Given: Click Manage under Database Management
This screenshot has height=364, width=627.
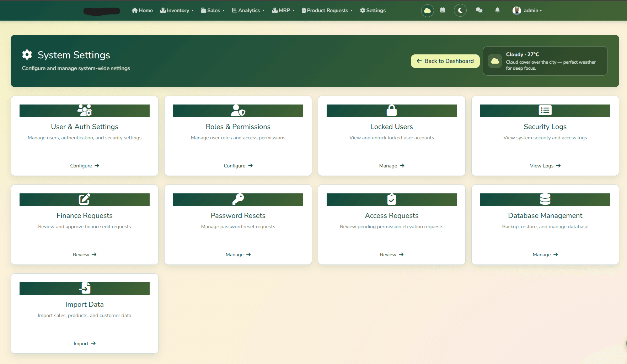Looking at the screenshot, I should (545, 255).
